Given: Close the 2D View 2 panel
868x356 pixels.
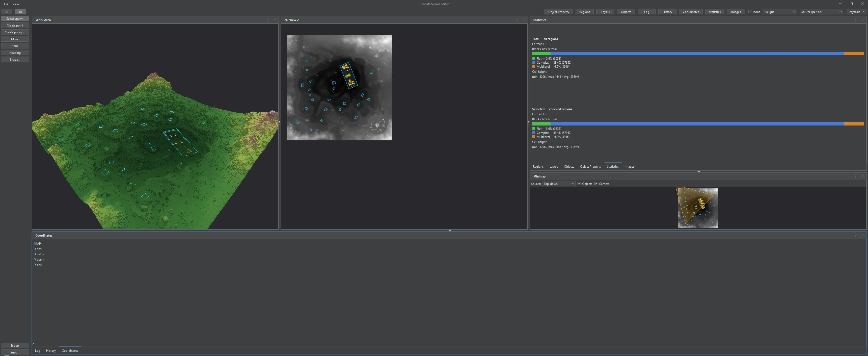Looking at the screenshot, I should [524, 20].
